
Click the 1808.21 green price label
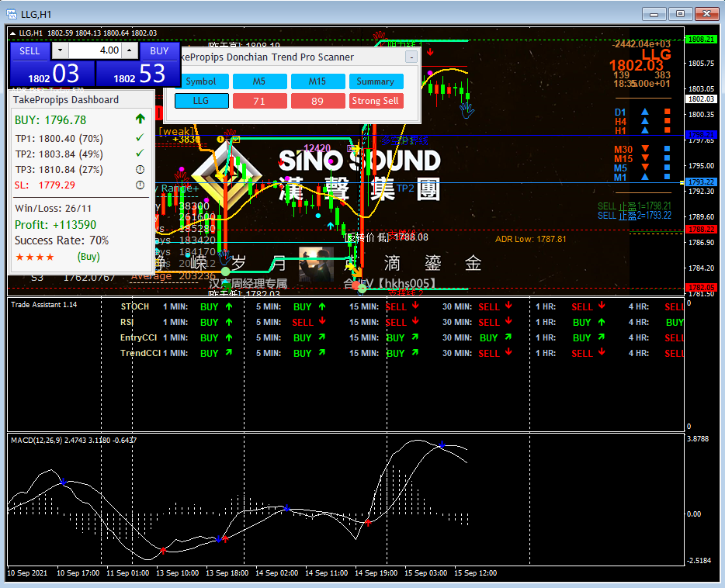pyautogui.click(x=701, y=40)
